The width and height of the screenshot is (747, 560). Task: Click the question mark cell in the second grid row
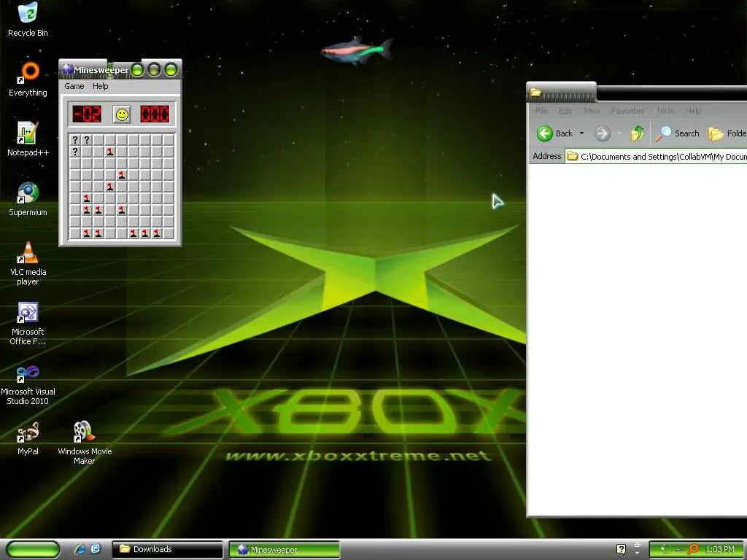point(75,152)
